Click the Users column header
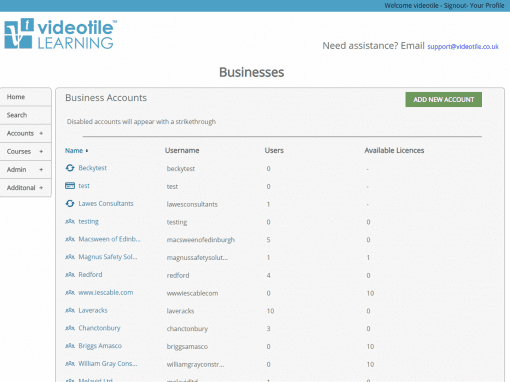The image size is (510, 382). pyautogui.click(x=274, y=151)
